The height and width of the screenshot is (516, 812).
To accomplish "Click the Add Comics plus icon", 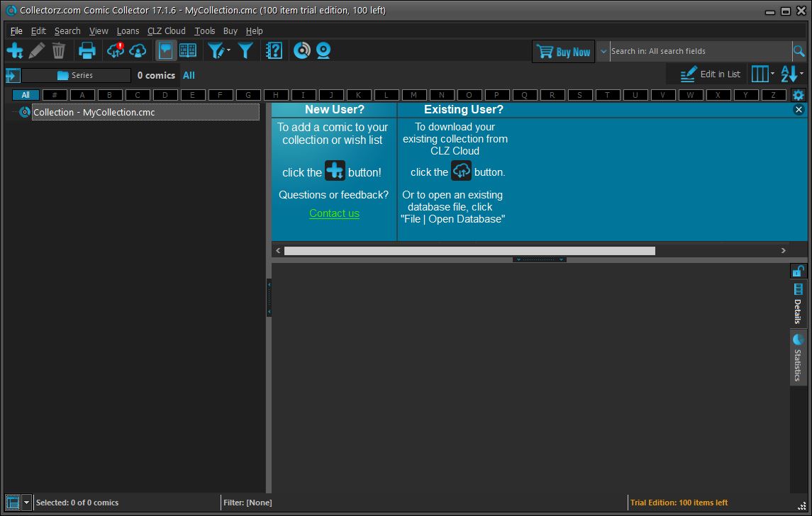I will (x=15, y=50).
